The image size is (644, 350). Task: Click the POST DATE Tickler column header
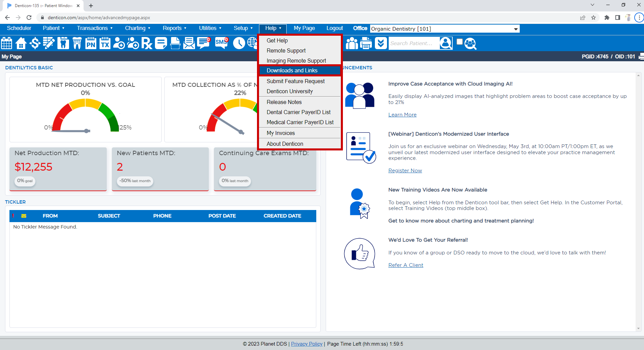click(222, 216)
